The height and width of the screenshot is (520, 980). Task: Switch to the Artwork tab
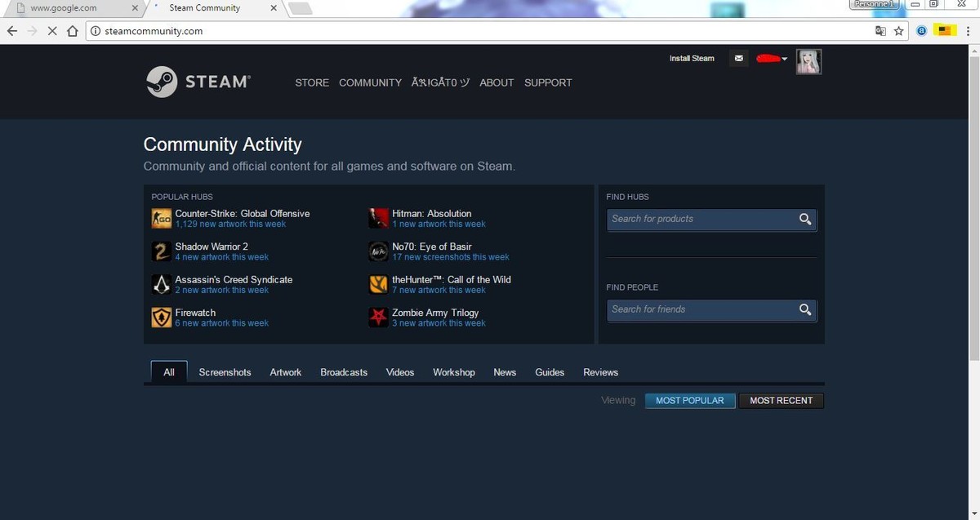(286, 372)
